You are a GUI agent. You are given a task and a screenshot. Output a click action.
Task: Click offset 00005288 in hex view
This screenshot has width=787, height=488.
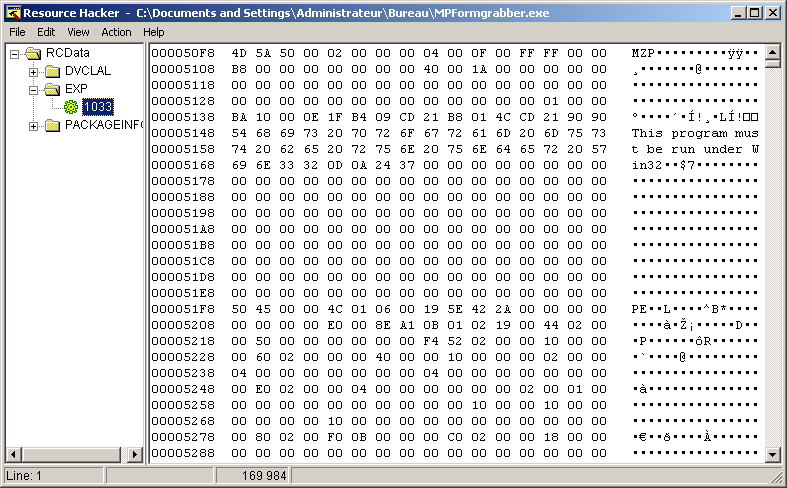pos(183,453)
